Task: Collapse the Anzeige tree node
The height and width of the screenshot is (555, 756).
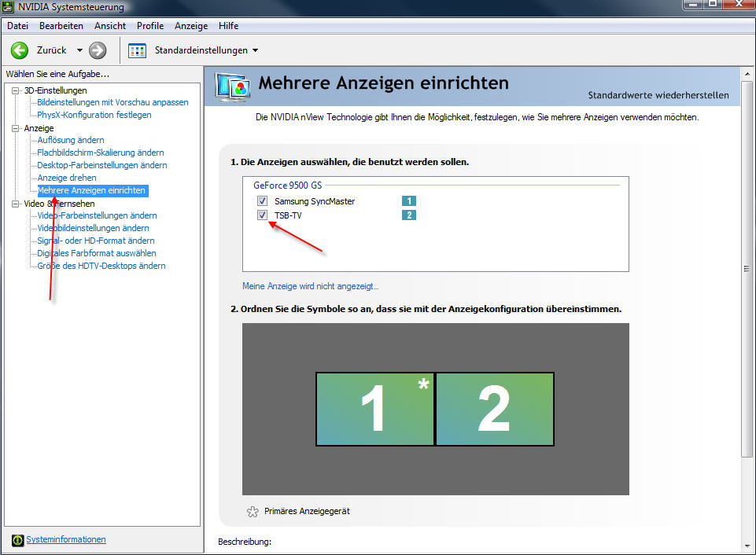Action: click(16, 128)
